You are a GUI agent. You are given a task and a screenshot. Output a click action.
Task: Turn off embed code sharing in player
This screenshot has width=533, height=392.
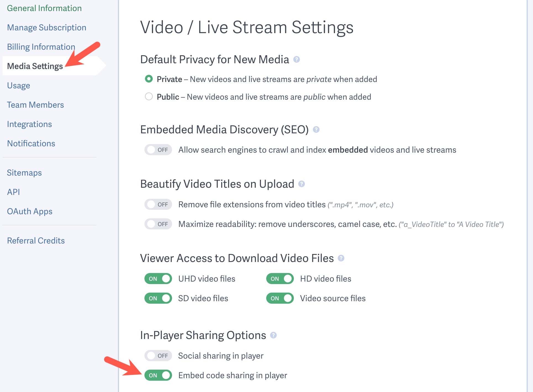pyautogui.click(x=158, y=375)
